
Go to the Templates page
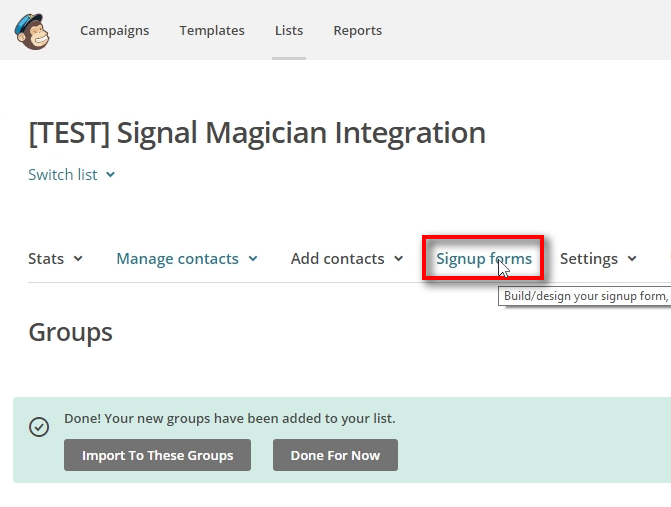click(212, 30)
